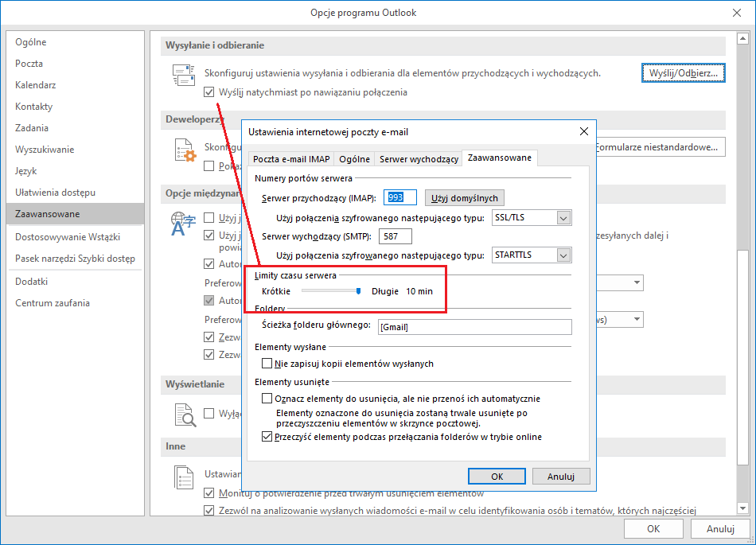Click the international options globe icon
This screenshot has height=545, width=756.
click(183, 224)
